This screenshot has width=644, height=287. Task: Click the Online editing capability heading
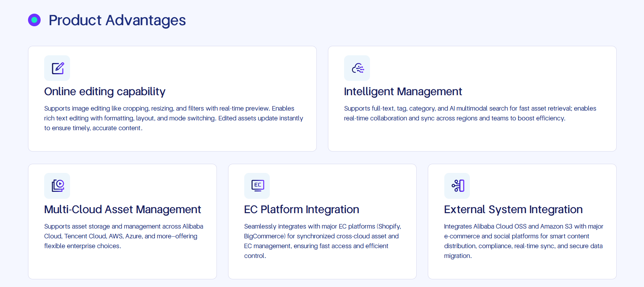(104, 92)
